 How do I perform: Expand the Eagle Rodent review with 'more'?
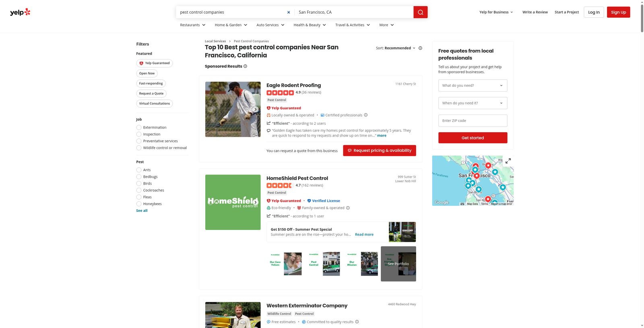click(x=382, y=136)
